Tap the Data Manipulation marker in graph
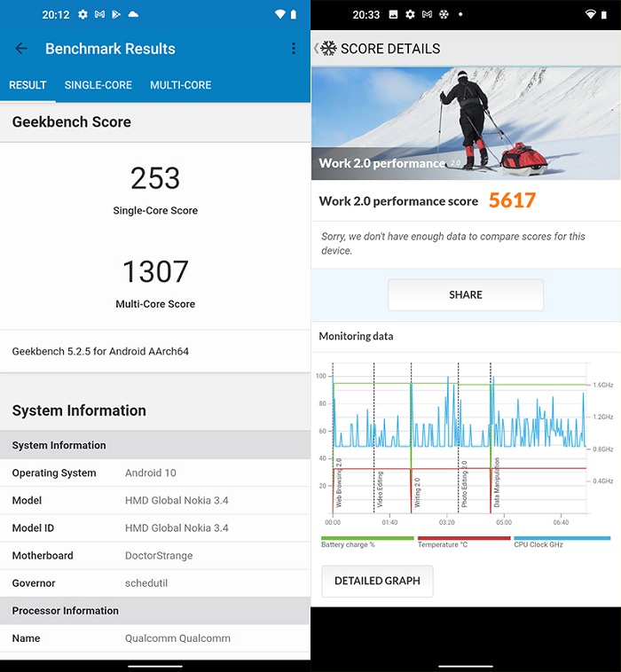The image size is (621, 672). [497, 482]
